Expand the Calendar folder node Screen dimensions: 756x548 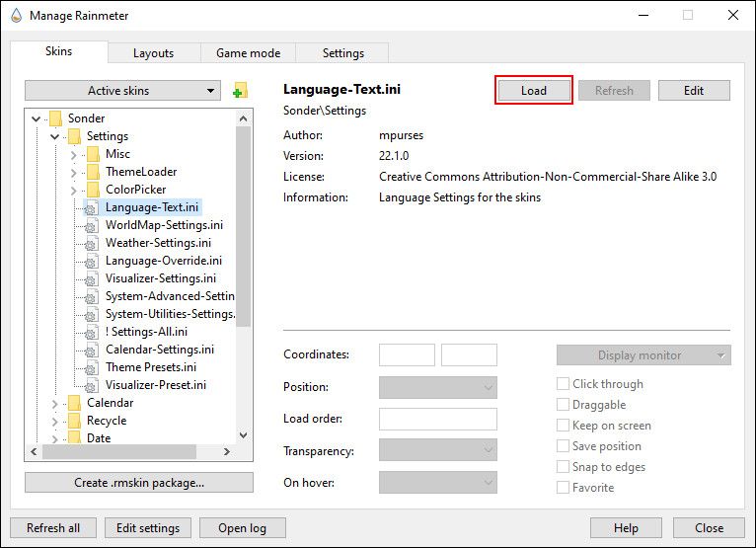54,404
